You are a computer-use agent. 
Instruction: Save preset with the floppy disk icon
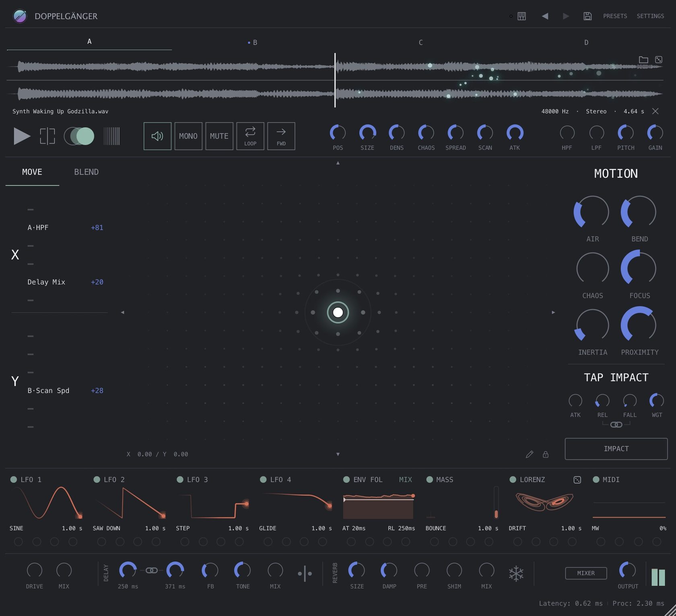click(587, 16)
